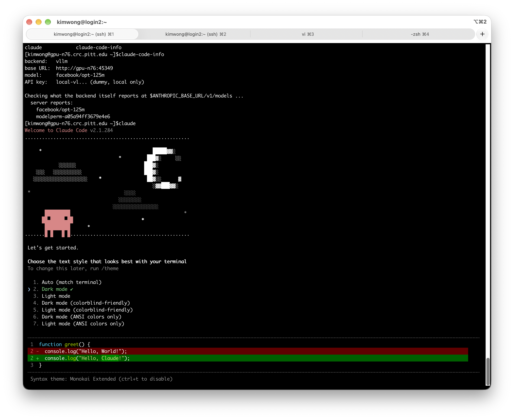Click the 'Choose the text style' heading
The width and height of the screenshot is (514, 420).
(107, 261)
